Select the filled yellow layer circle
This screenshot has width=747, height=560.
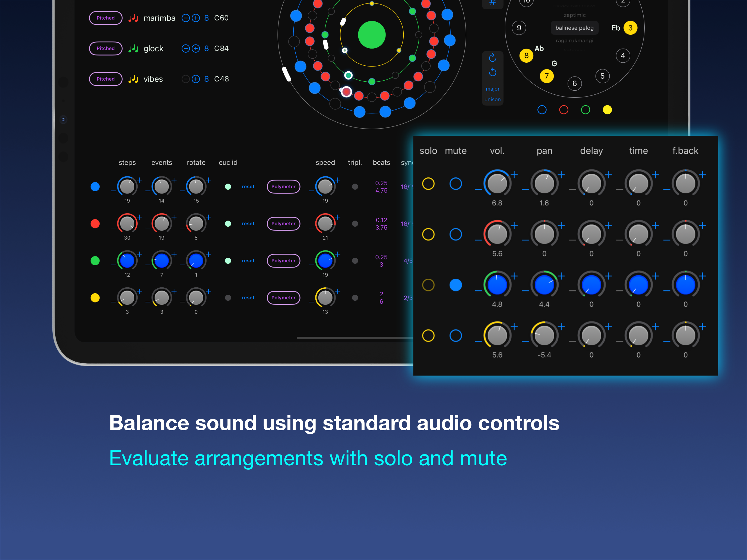point(607,110)
